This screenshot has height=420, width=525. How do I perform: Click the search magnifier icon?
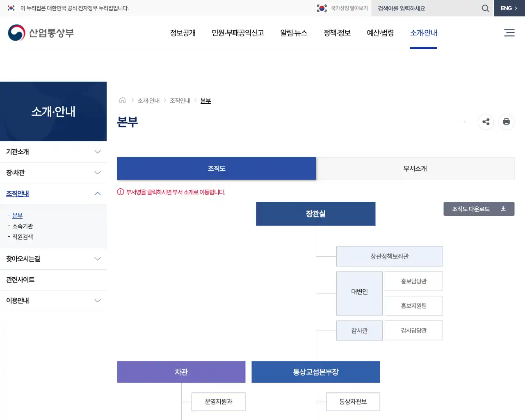pos(485,8)
